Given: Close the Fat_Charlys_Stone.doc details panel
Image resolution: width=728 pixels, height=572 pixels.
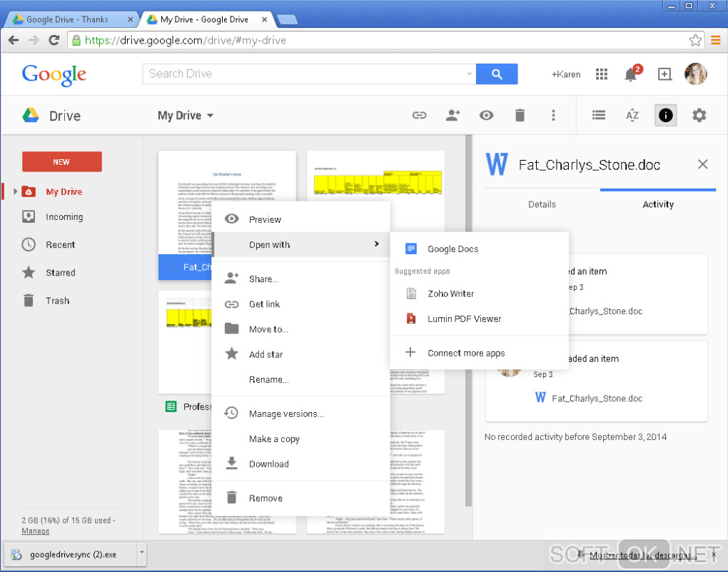Looking at the screenshot, I should click(x=702, y=164).
